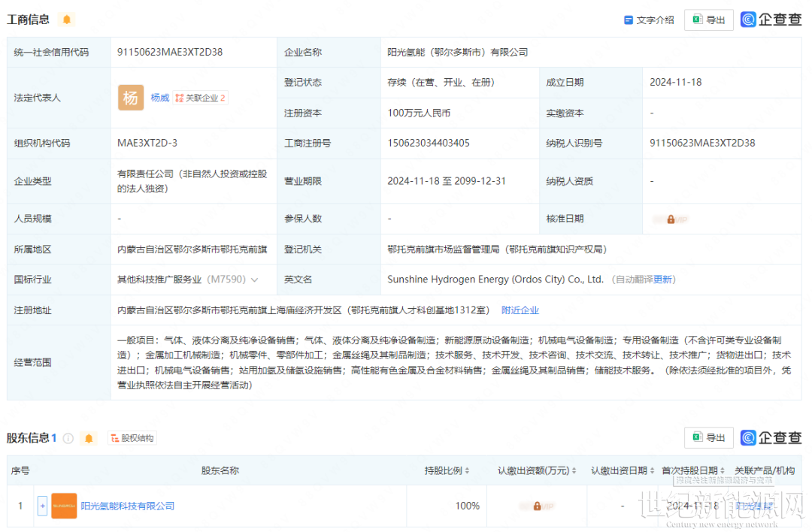Open the 股权结构 equity structure view
This screenshot has height=532, width=812.
132,438
